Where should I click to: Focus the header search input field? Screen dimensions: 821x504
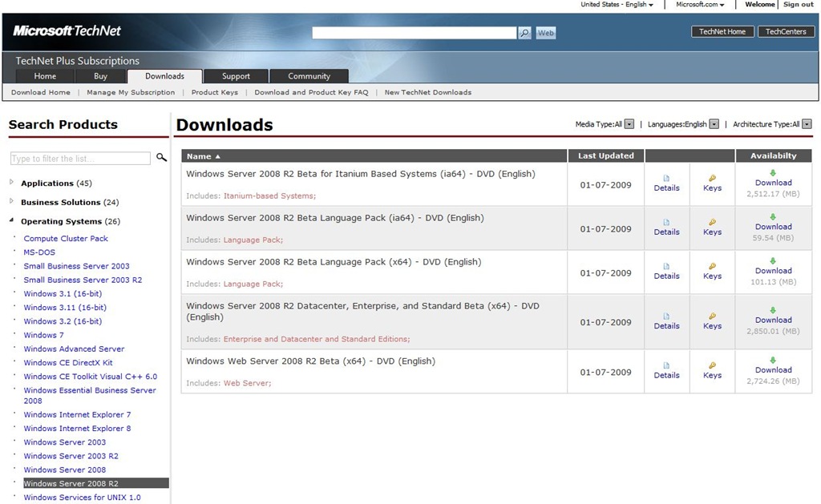pos(415,33)
